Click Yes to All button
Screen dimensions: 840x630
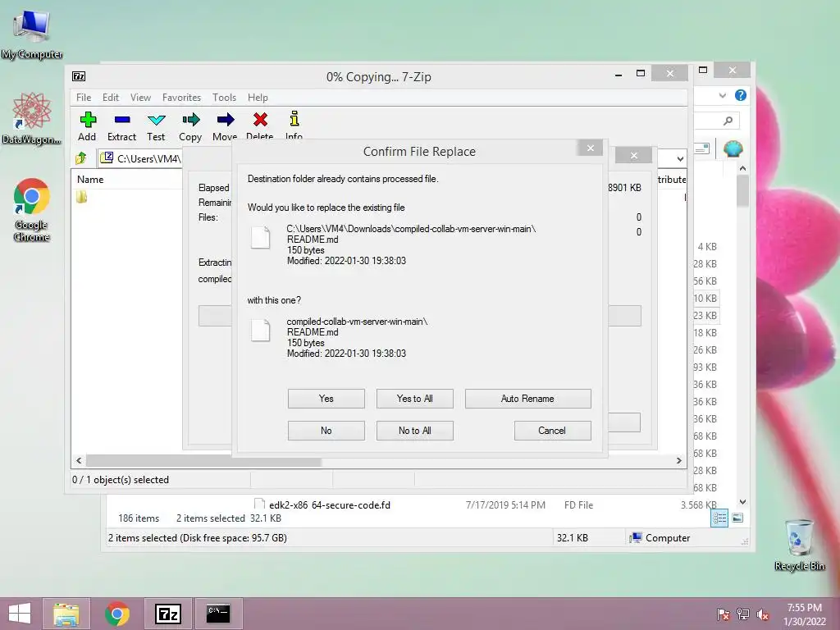click(414, 399)
